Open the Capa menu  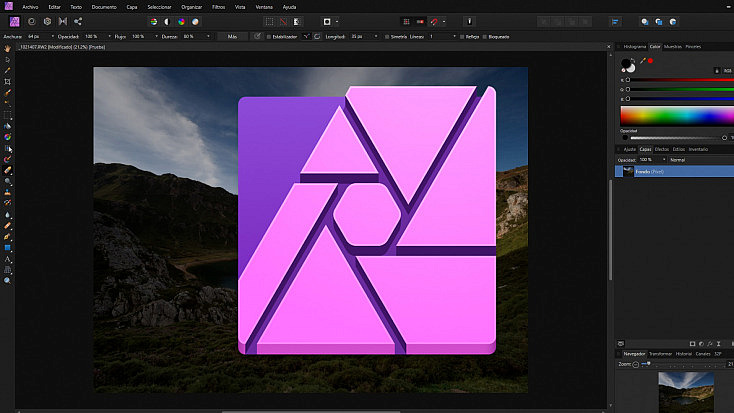(132, 7)
